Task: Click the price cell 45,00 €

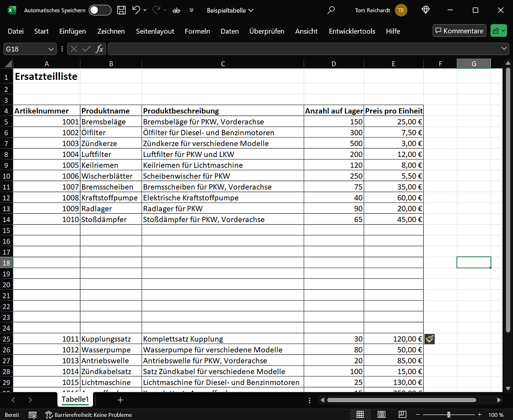Action: [x=394, y=219]
